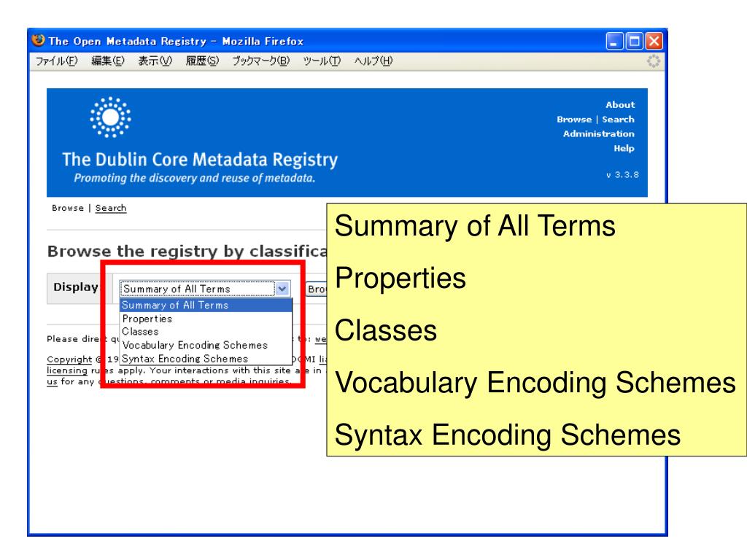The image size is (747, 560).
Task: Open the Help link in header
Action: click(624, 148)
